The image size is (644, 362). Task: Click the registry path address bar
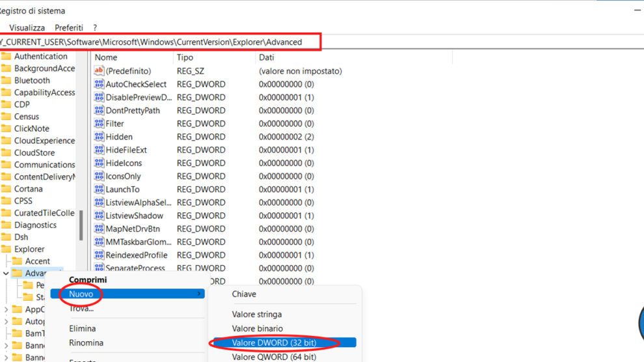(159, 42)
